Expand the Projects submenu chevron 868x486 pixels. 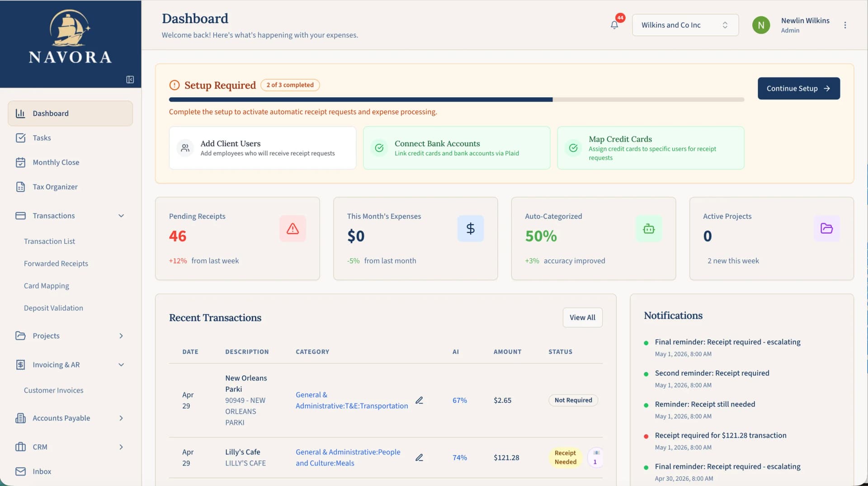(121, 336)
